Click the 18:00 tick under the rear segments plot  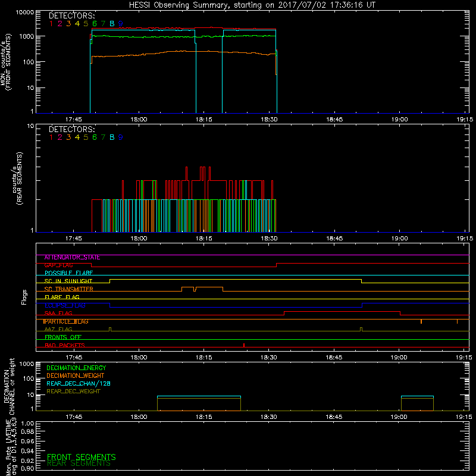tap(139, 239)
